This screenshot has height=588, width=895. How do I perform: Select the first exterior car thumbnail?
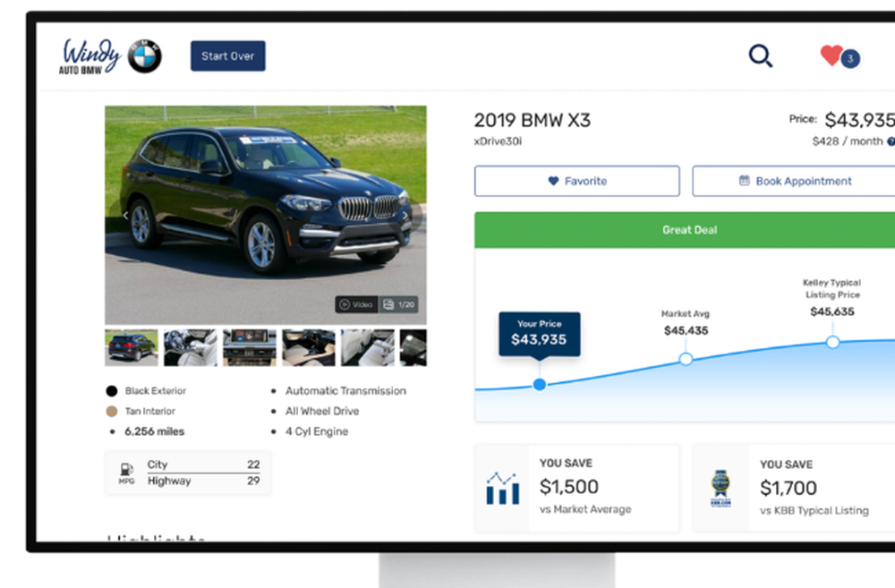(132, 347)
